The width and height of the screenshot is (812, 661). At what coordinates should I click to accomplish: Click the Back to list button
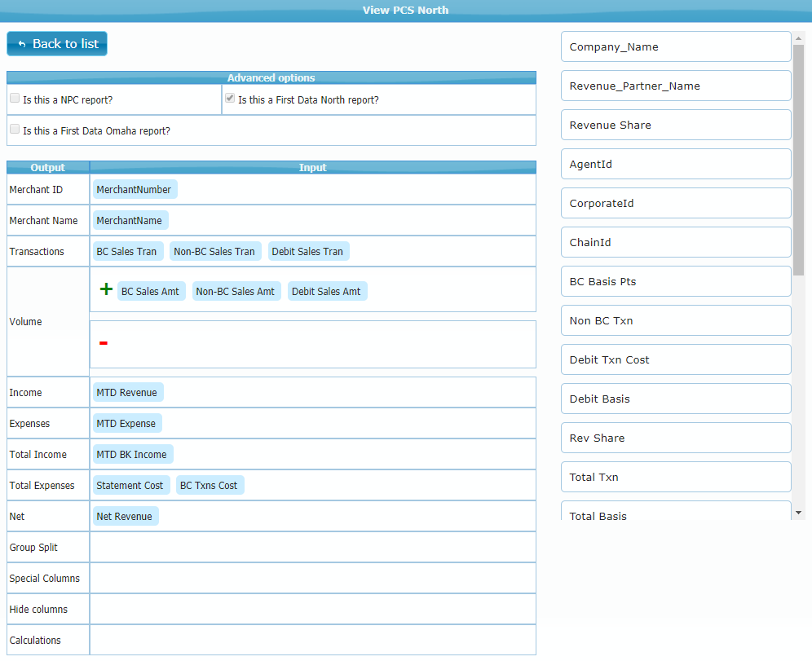[57, 44]
